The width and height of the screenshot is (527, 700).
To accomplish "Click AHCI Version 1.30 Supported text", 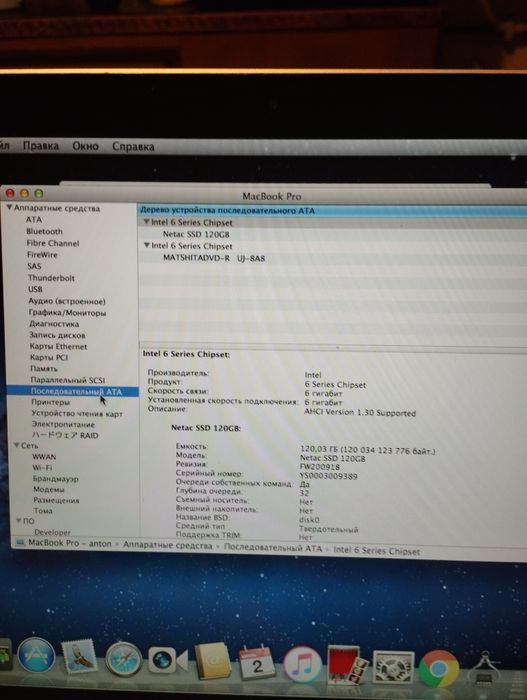I will point(360,412).
